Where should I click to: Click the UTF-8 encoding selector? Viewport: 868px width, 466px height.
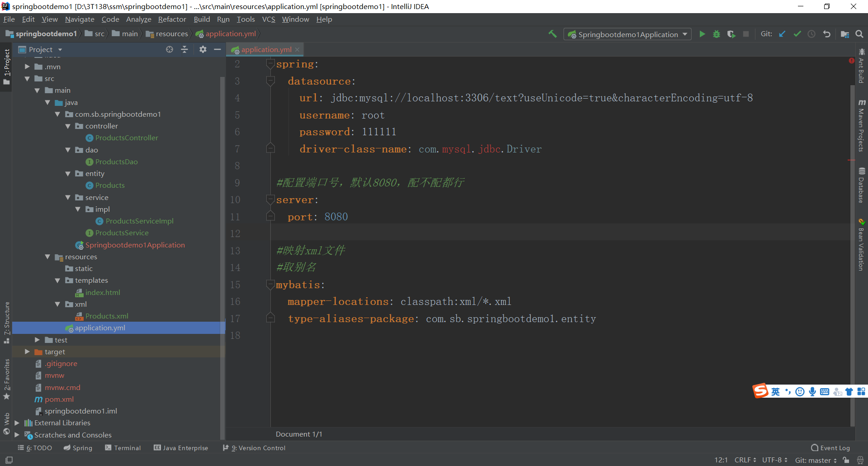click(775, 460)
